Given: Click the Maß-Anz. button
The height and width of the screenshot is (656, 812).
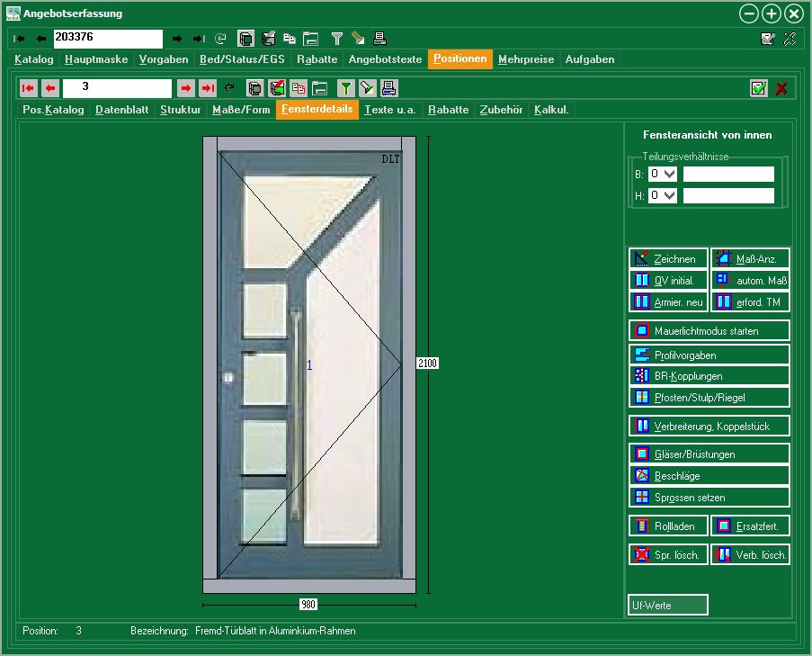Looking at the screenshot, I should 750,258.
